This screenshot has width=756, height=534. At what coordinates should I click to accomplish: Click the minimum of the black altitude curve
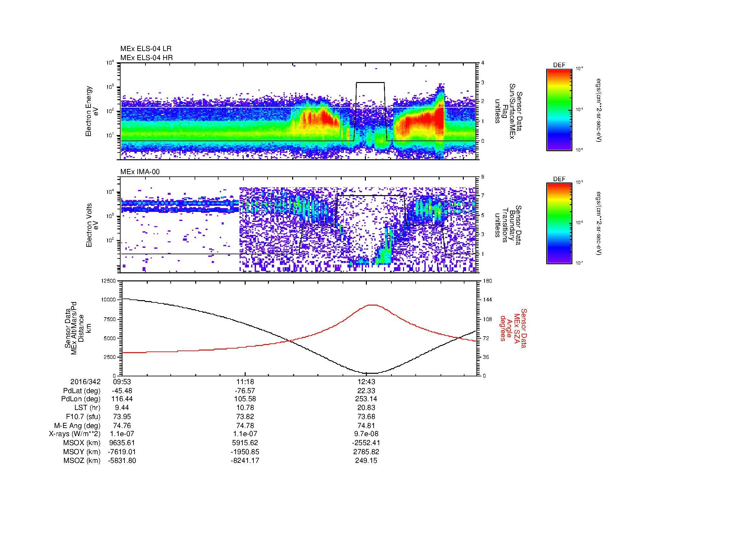371,373
